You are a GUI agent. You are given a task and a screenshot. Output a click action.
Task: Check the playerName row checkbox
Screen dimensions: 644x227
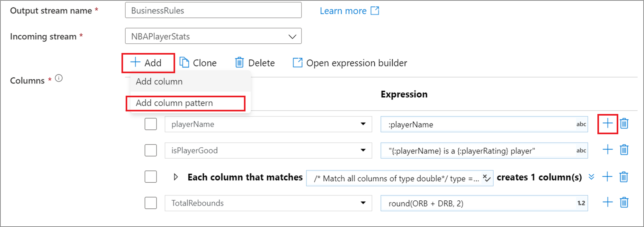[x=150, y=124]
